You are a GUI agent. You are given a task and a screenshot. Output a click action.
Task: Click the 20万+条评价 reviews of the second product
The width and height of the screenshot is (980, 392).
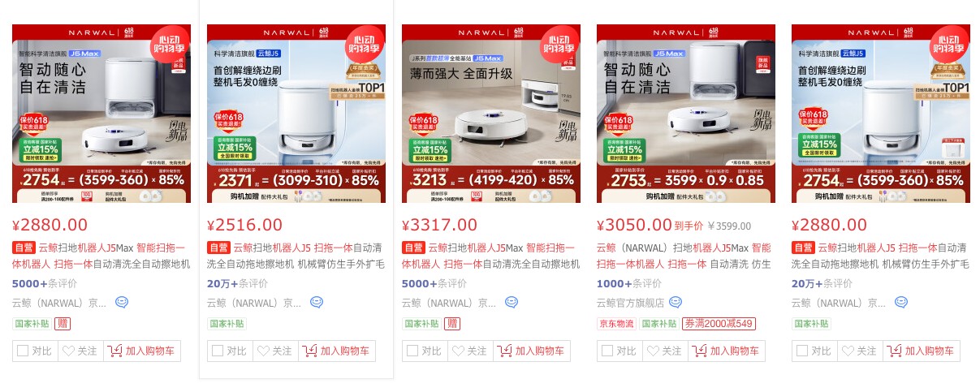pos(237,283)
